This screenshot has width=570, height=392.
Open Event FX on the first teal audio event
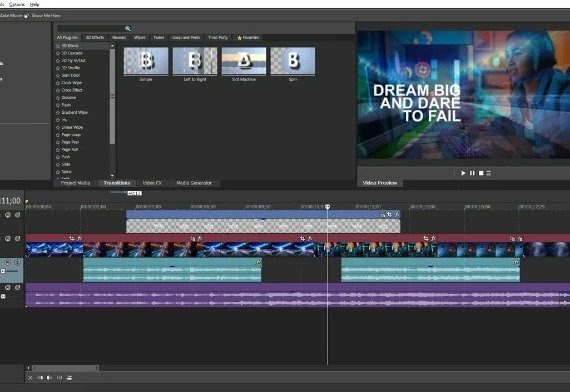[x=258, y=262]
